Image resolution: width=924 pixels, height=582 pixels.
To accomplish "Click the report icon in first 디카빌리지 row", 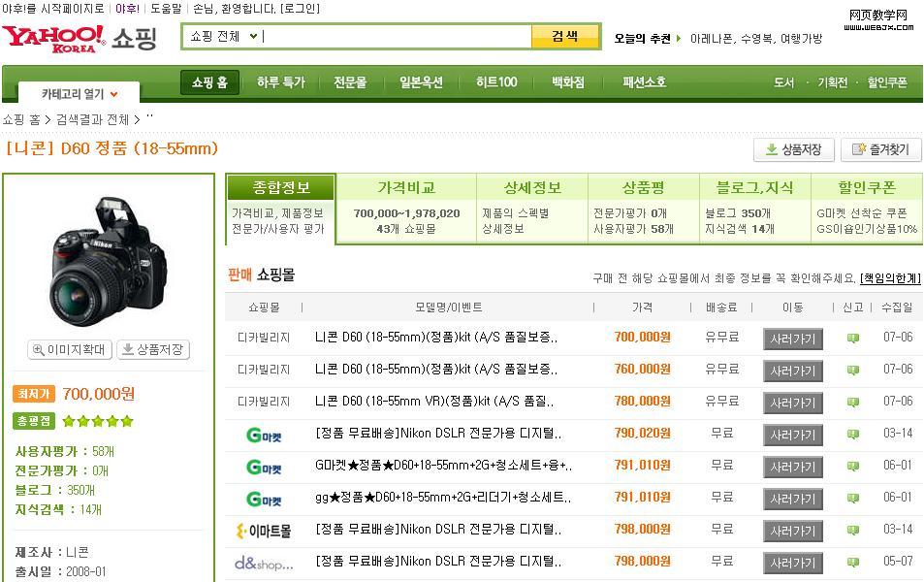I will pyautogui.click(x=853, y=339).
